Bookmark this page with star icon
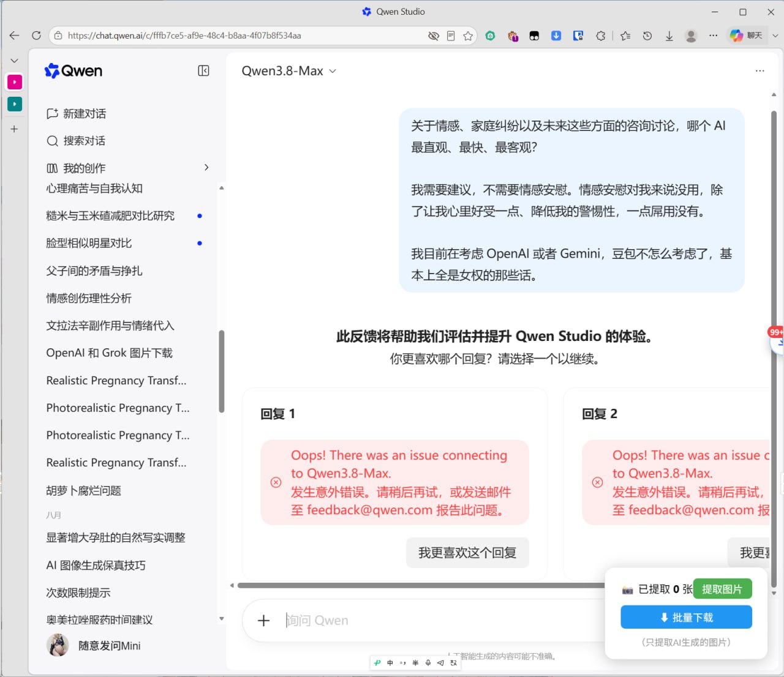The width and height of the screenshot is (784, 677). point(468,36)
